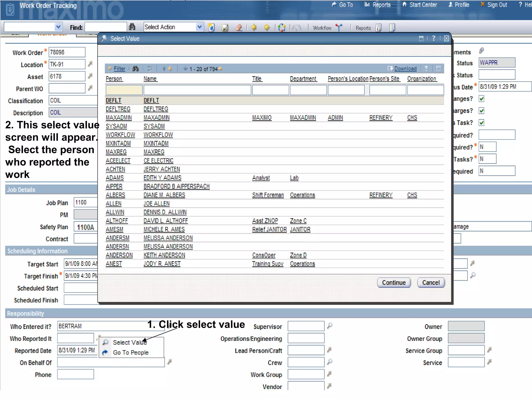Select person MAXADMIN from the list
The height and width of the screenshot is (399, 532).
[x=119, y=118]
